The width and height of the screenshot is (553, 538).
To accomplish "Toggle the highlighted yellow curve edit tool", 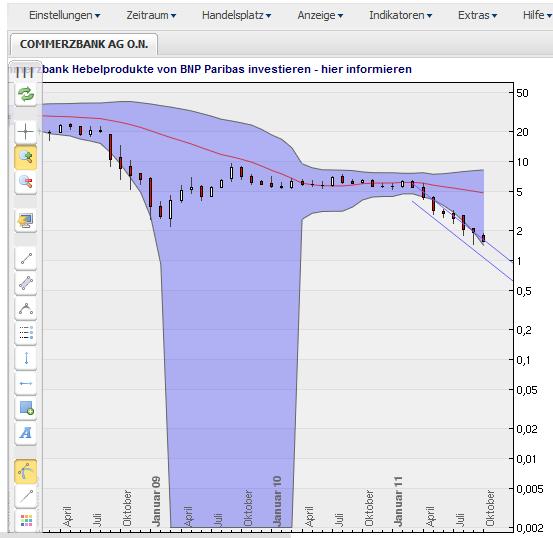I will pyautogui.click(x=26, y=471).
